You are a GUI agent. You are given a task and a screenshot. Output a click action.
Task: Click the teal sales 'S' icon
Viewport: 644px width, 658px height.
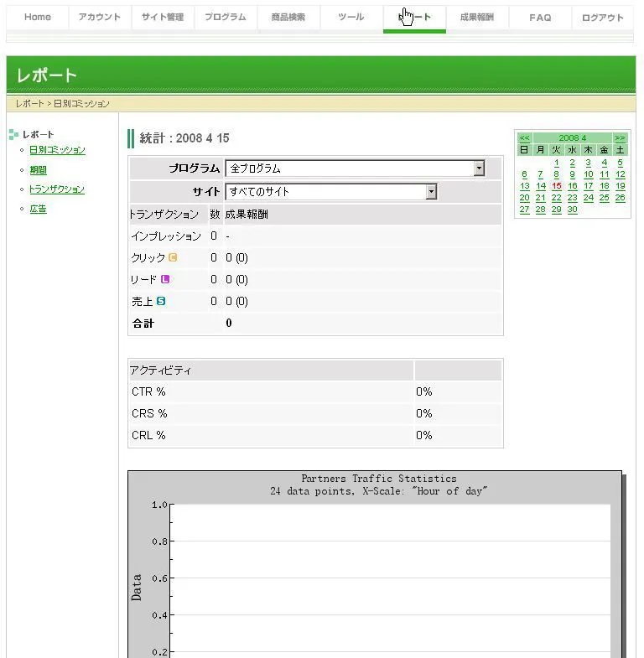[161, 301]
